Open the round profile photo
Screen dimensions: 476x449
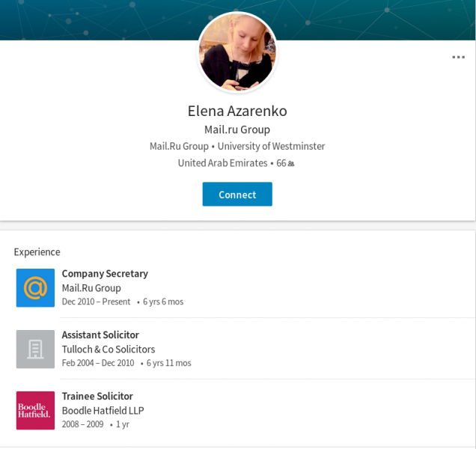click(x=237, y=52)
